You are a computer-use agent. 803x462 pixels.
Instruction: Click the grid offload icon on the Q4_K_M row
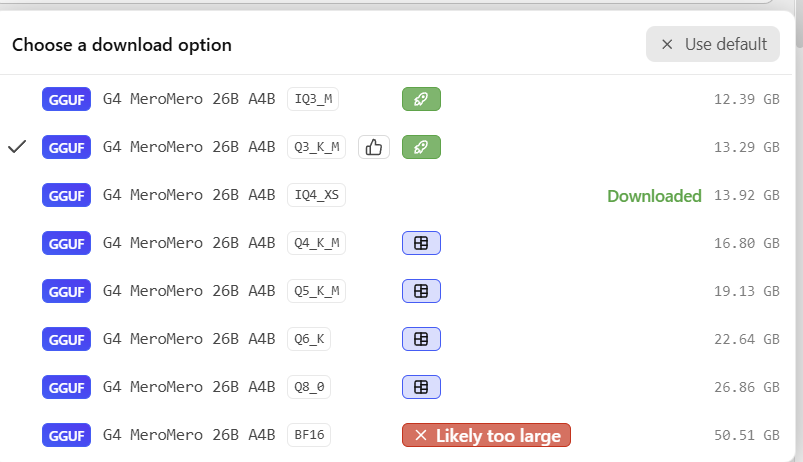pos(421,243)
